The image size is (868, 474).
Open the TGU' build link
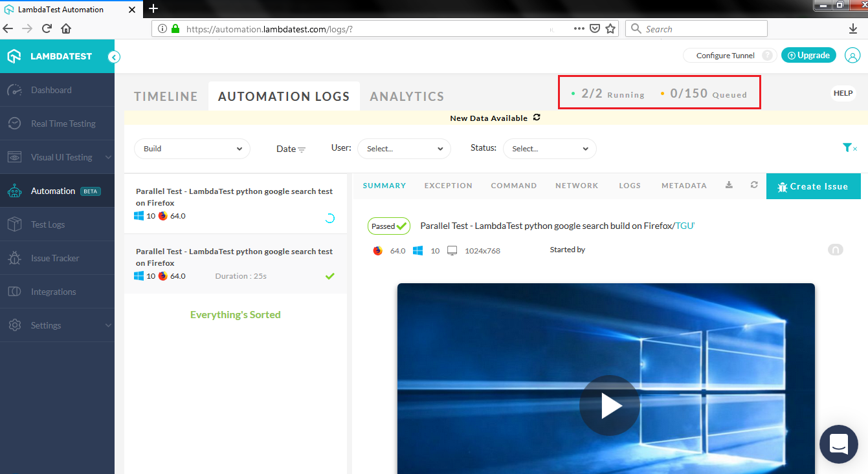(685, 226)
